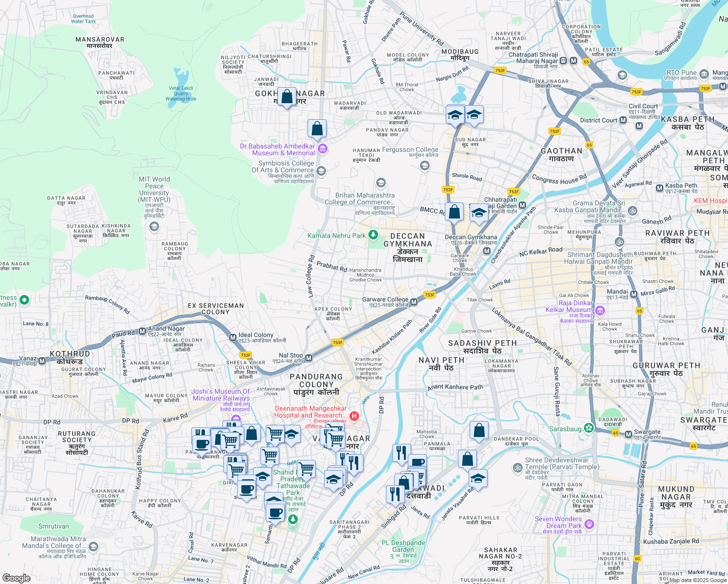Select the Lokmanya Bal Gangadhar Tilak Rd label
The image size is (728, 584).
coord(531,337)
